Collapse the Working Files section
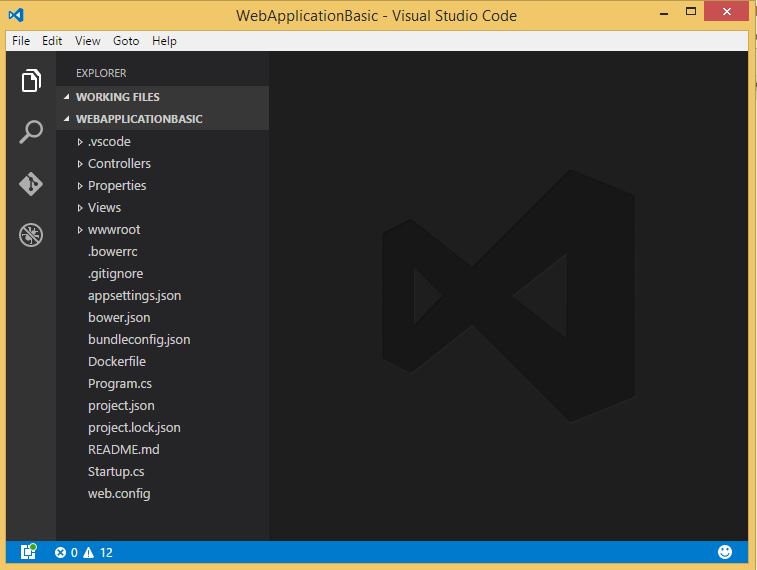The height and width of the screenshot is (570, 757). pos(67,97)
